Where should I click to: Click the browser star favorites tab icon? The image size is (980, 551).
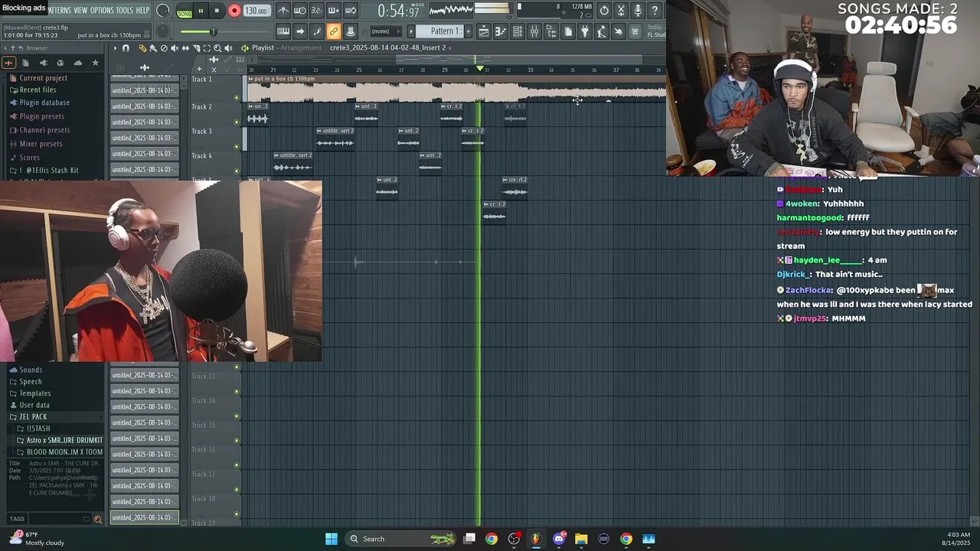point(95,63)
